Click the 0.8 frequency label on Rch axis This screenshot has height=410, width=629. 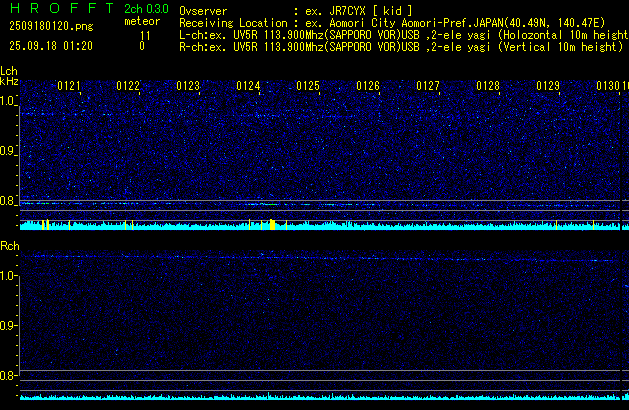click(7, 375)
